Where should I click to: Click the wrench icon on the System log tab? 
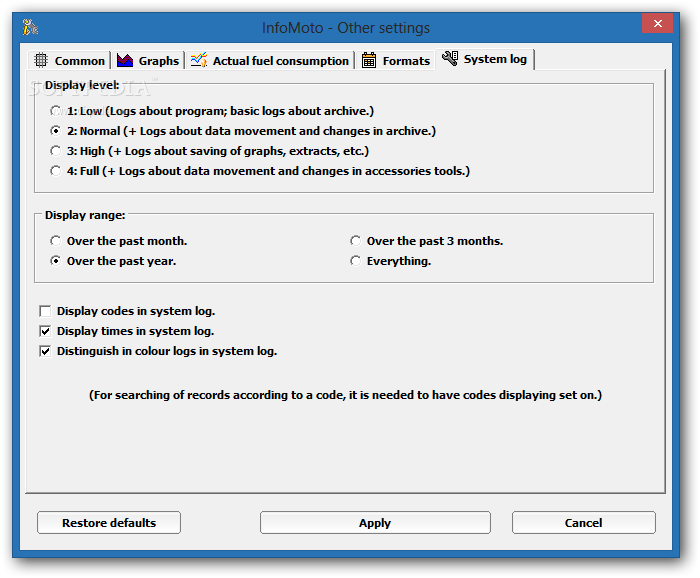point(450,58)
